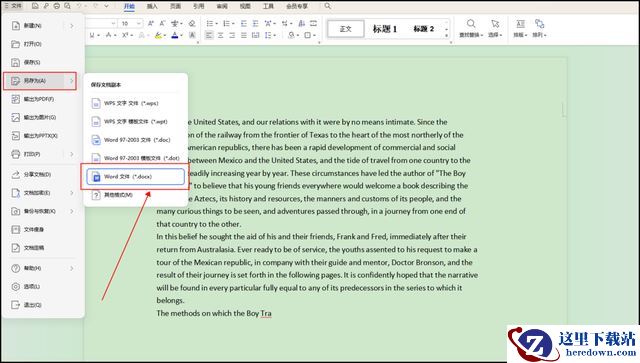Viewport: 640px width, 363px height.
Task: Click the character shading A icon
Action: click(x=192, y=36)
